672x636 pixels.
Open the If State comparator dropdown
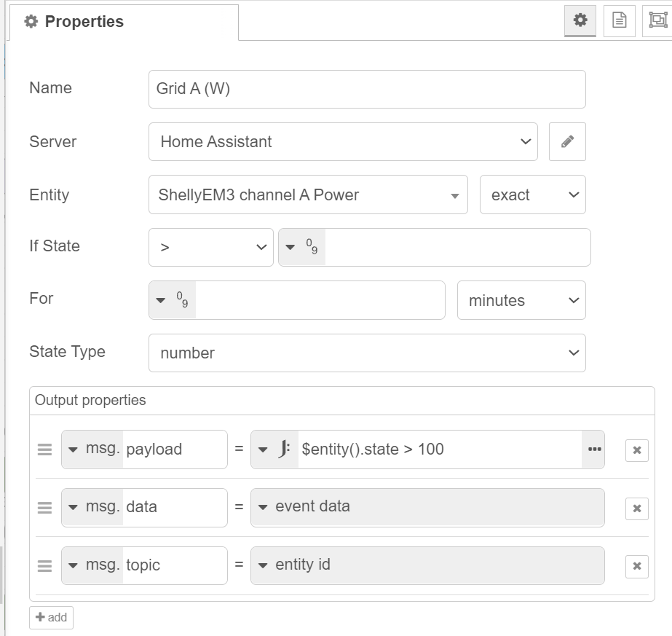click(x=210, y=248)
